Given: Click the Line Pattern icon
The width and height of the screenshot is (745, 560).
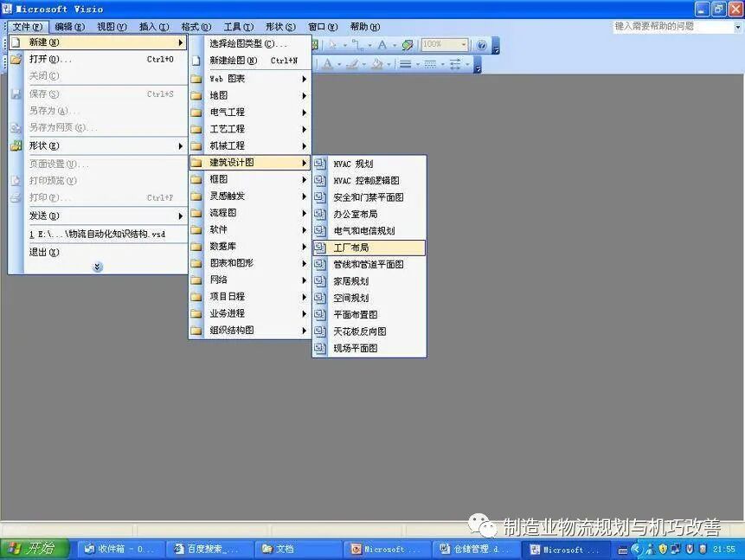Looking at the screenshot, I should (x=430, y=62).
